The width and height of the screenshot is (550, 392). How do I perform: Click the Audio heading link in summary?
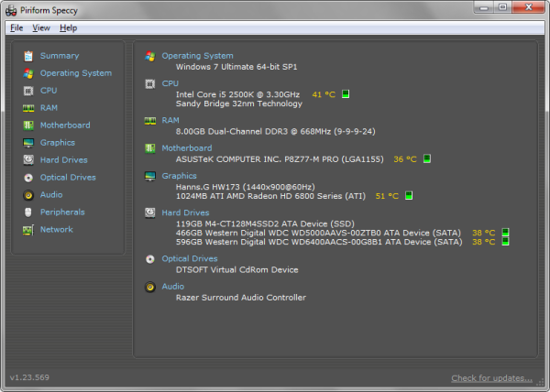[173, 287]
